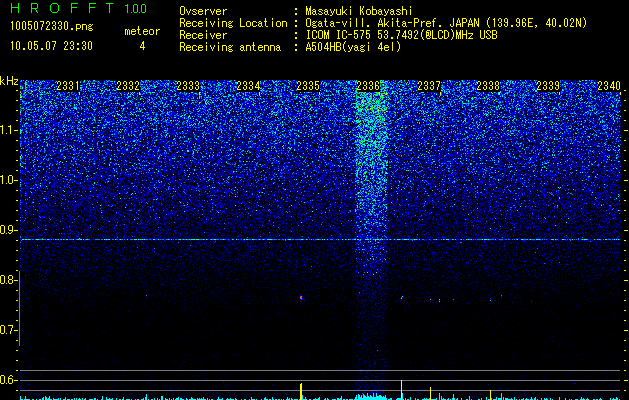Click the date stamp 10.05.07 23:30
Image resolution: width=629 pixels, height=400 pixels.
pos(51,46)
